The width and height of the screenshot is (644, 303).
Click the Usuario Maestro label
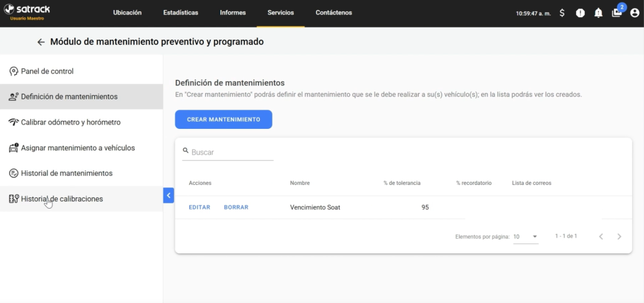point(27,18)
